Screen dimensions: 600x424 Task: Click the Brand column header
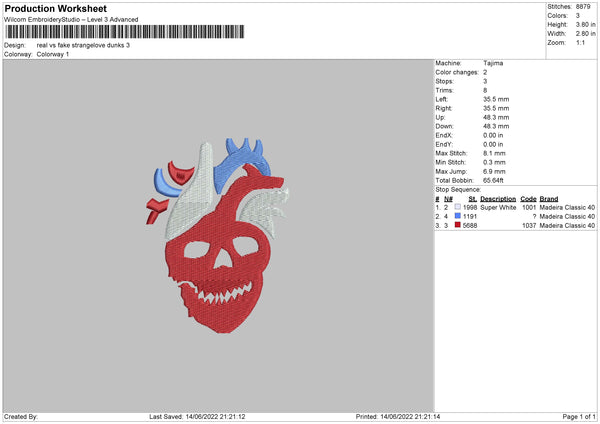coord(549,199)
